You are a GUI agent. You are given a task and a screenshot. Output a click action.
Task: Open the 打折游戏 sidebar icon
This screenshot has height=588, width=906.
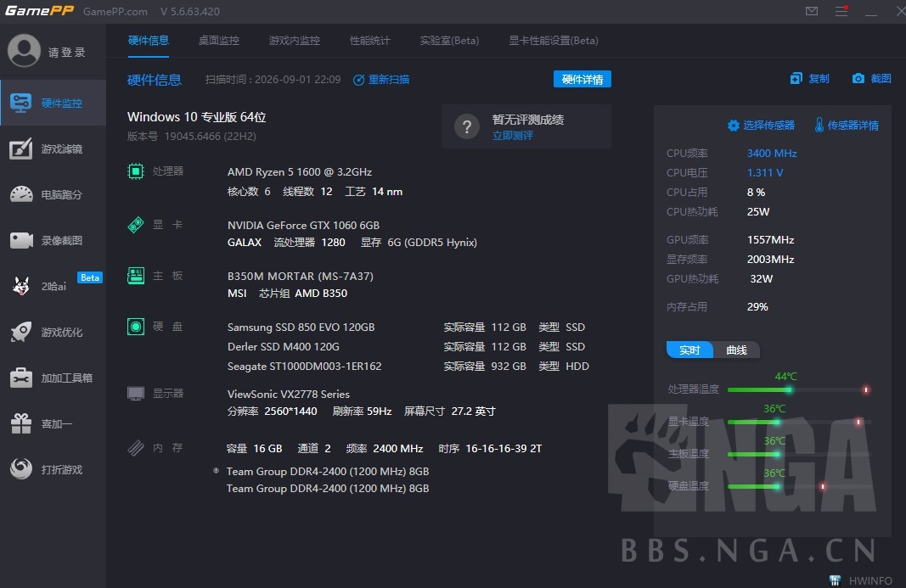(20, 469)
